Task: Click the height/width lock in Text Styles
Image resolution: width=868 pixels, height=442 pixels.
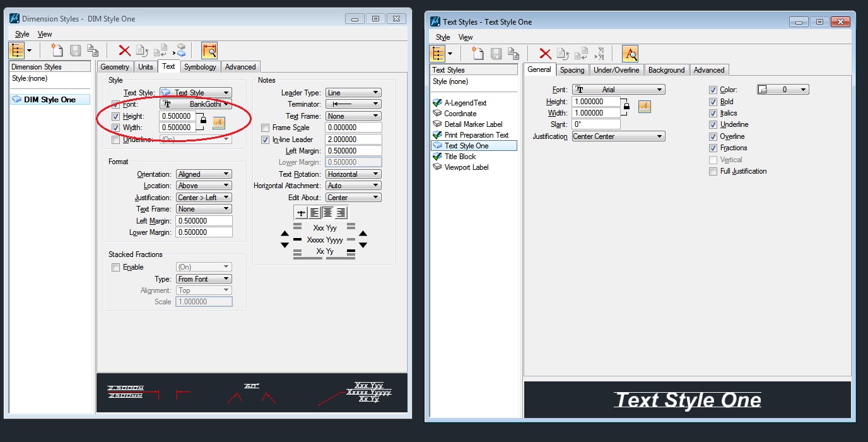Action: pos(626,107)
